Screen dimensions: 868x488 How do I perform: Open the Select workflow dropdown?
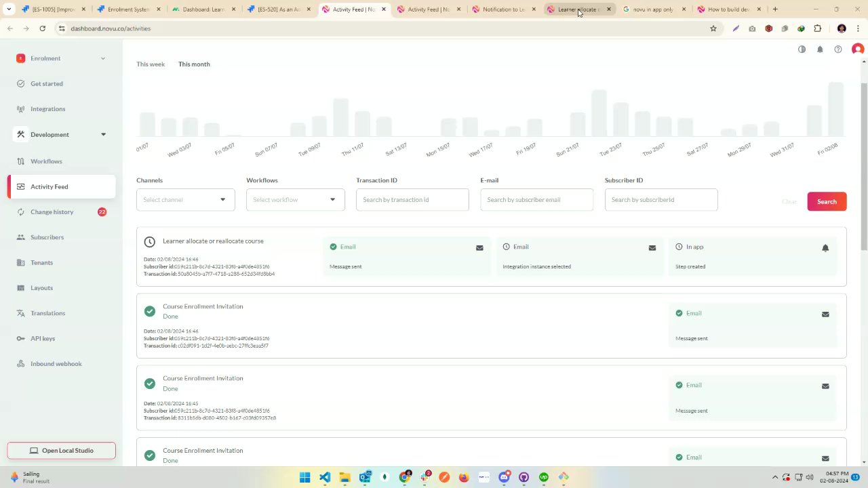295,199
